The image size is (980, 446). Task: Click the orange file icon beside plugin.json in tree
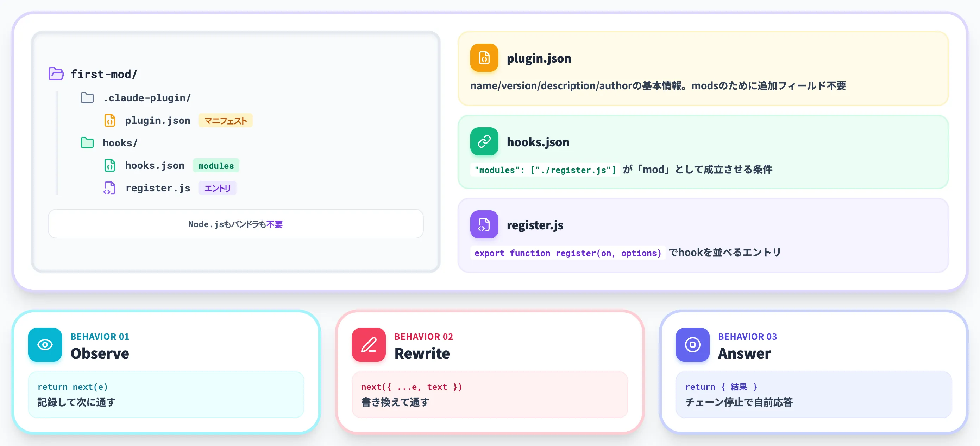click(109, 120)
